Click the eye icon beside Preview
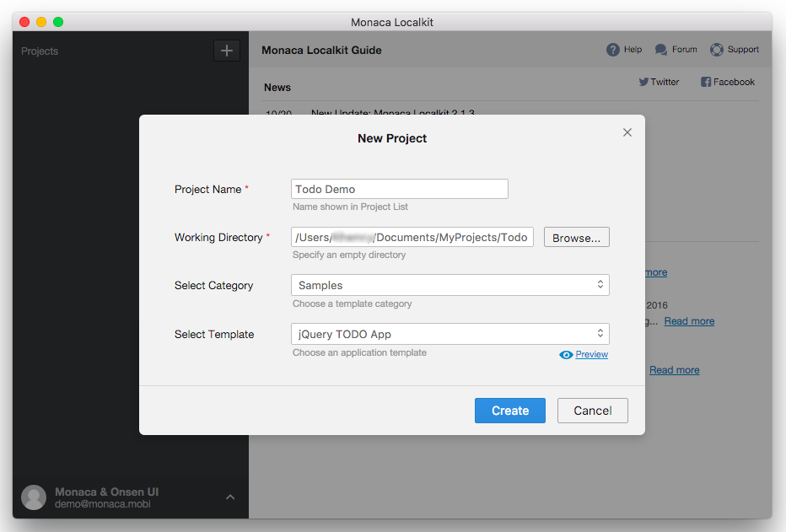This screenshot has height=532, width=786. coord(566,355)
